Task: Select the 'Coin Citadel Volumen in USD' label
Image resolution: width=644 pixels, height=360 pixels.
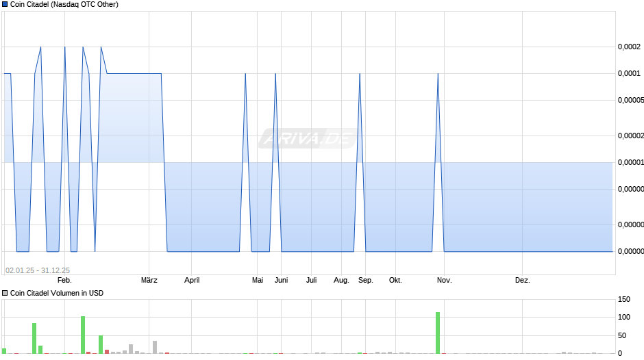Action: 57,293
